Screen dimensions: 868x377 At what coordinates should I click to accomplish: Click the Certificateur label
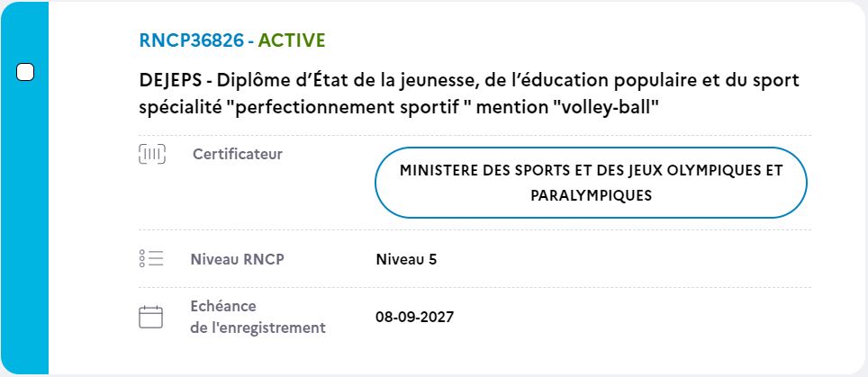pos(238,154)
